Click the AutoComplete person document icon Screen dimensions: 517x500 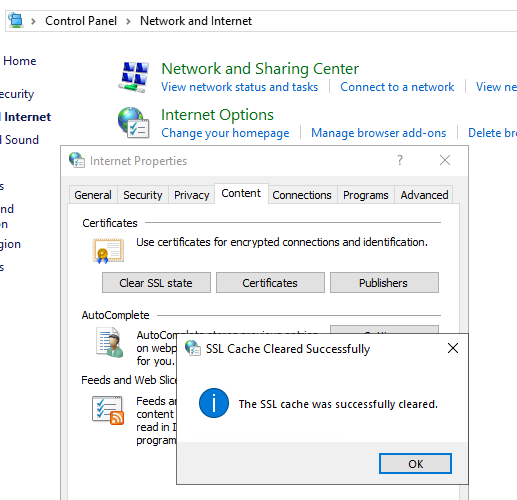click(x=110, y=342)
